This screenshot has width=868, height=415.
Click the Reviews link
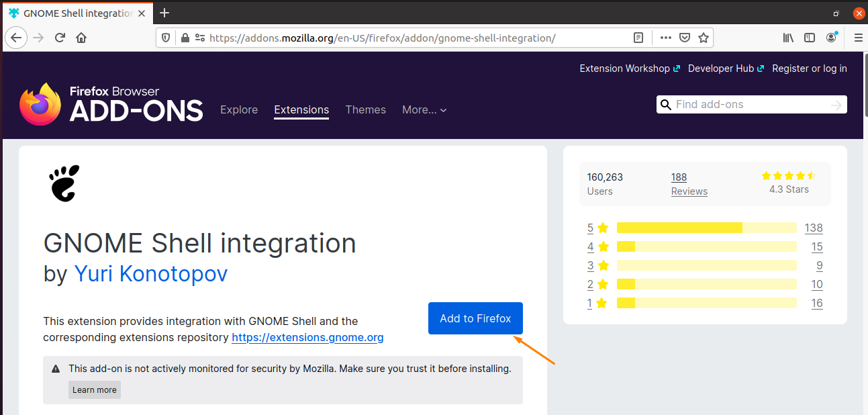pos(689,191)
